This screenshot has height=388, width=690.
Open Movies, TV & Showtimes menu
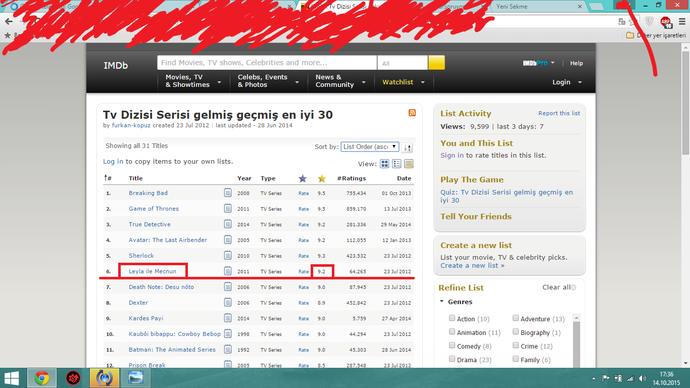pyautogui.click(x=193, y=81)
